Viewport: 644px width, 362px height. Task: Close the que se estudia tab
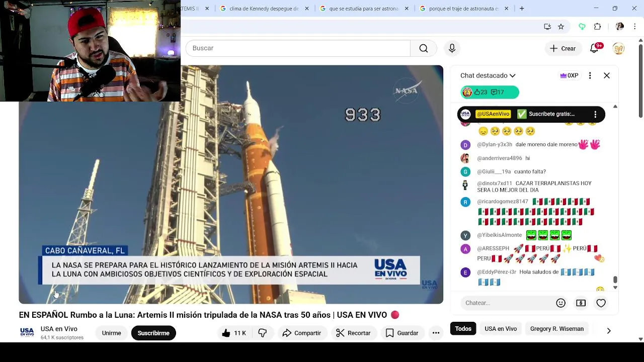pos(407,9)
